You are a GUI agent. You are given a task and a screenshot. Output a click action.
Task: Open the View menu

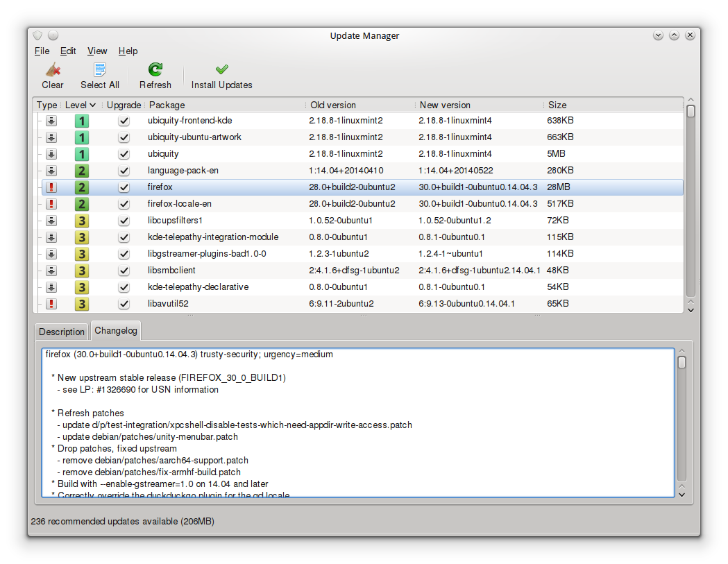click(x=97, y=51)
